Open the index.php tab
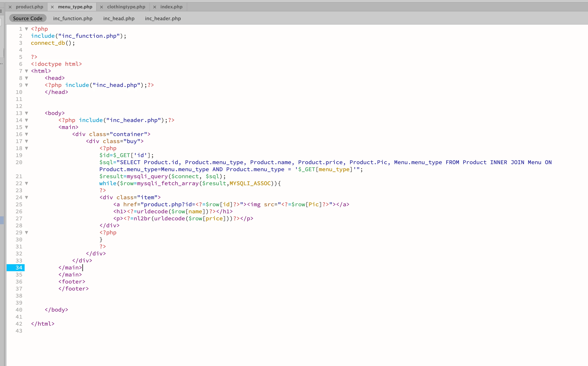This screenshot has height=366, width=588. click(x=171, y=7)
